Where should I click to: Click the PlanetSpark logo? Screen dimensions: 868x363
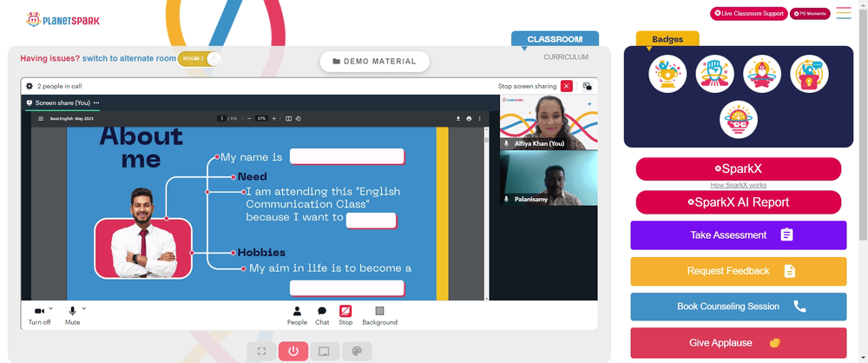(62, 20)
